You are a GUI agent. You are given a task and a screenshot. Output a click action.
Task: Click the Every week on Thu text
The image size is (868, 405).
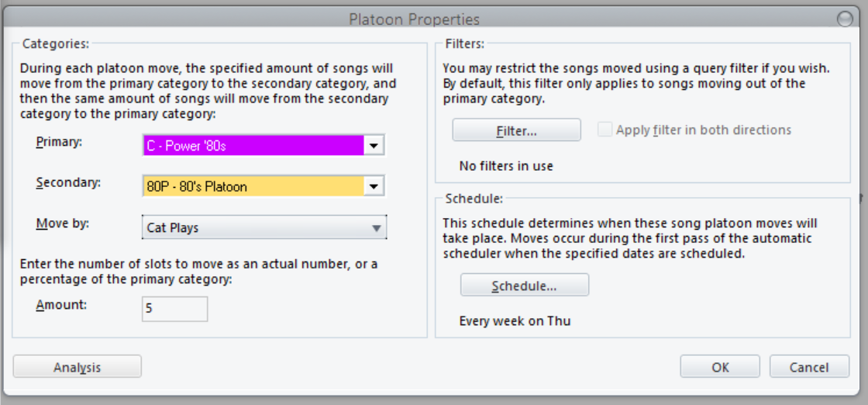coord(515,320)
